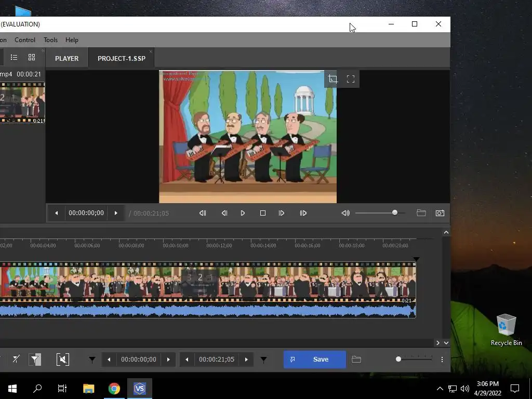Open more options three-dot menu
This screenshot has width=532, height=399.
point(442,360)
